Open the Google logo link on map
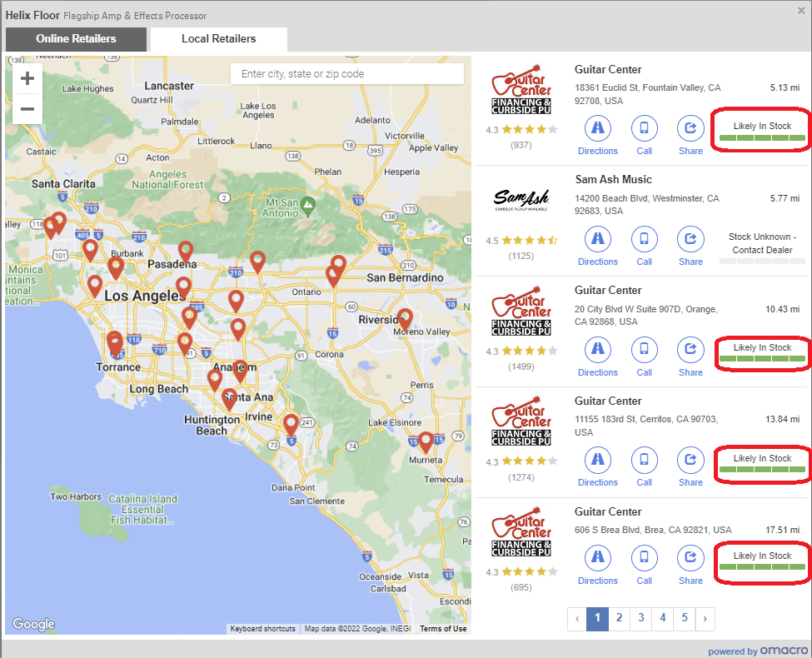 pos(33,624)
